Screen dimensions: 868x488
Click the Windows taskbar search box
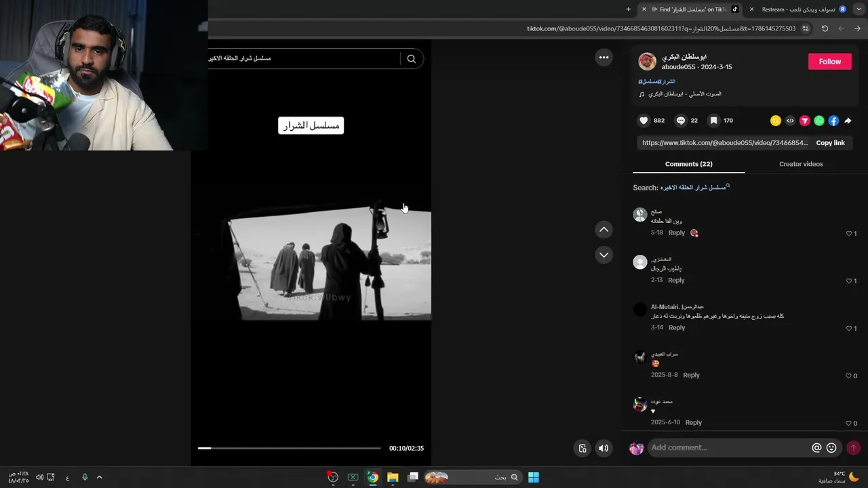[473, 477]
